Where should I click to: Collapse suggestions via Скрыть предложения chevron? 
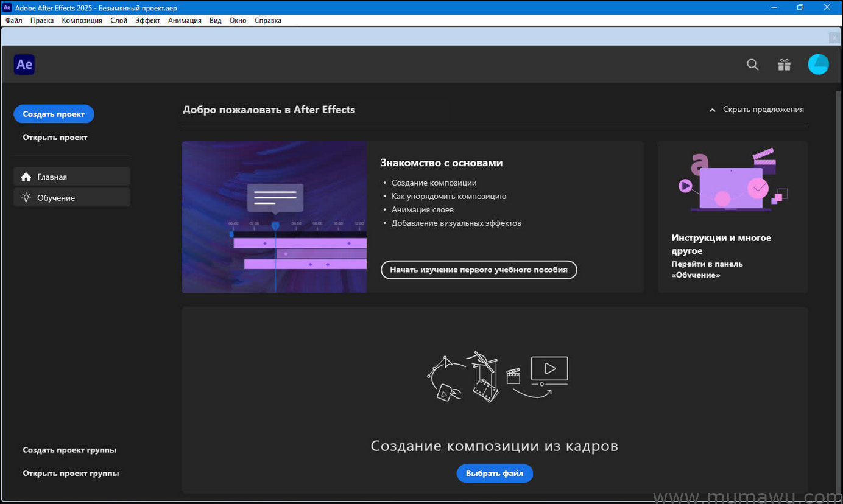coord(712,110)
